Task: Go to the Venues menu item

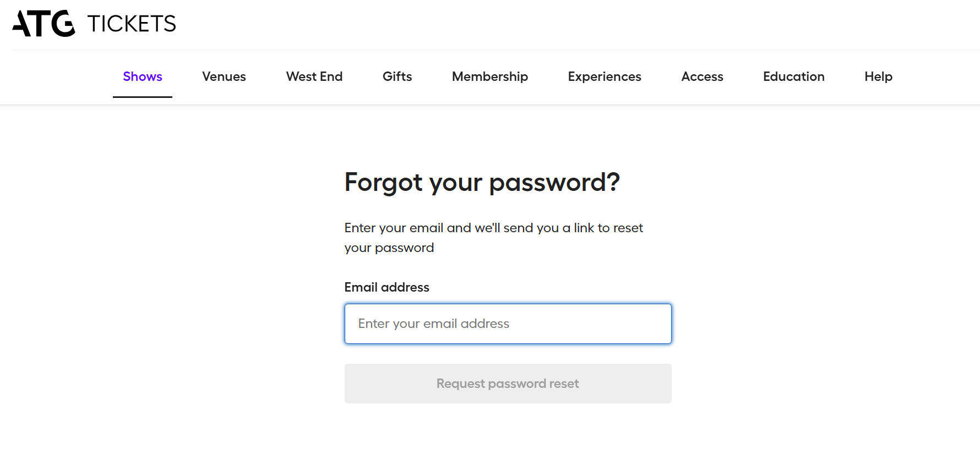Action: [x=224, y=76]
